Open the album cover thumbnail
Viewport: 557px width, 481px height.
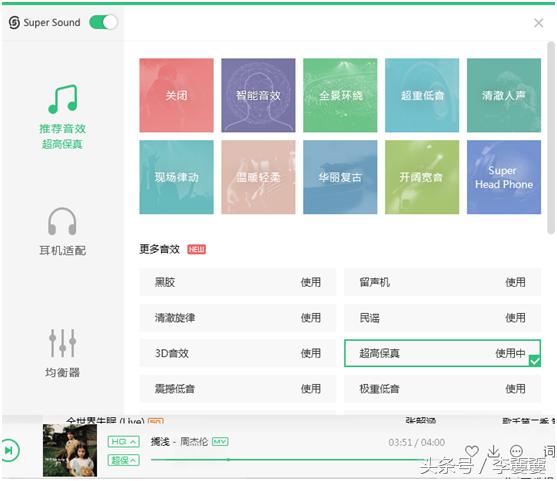(x=70, y=450)
